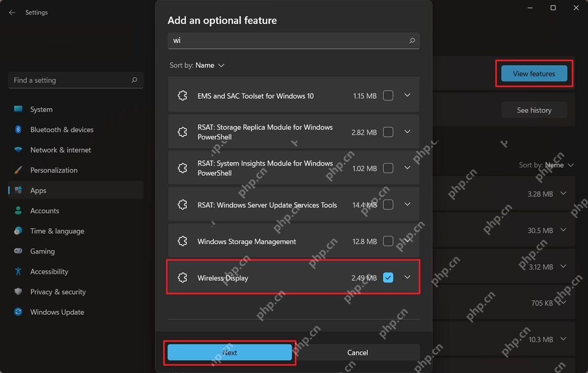This screenshot has height=373, width=588.
Task: Open Sort by Name dropdown in dialog
Action: pyautogui.click(x=197, y=65)
